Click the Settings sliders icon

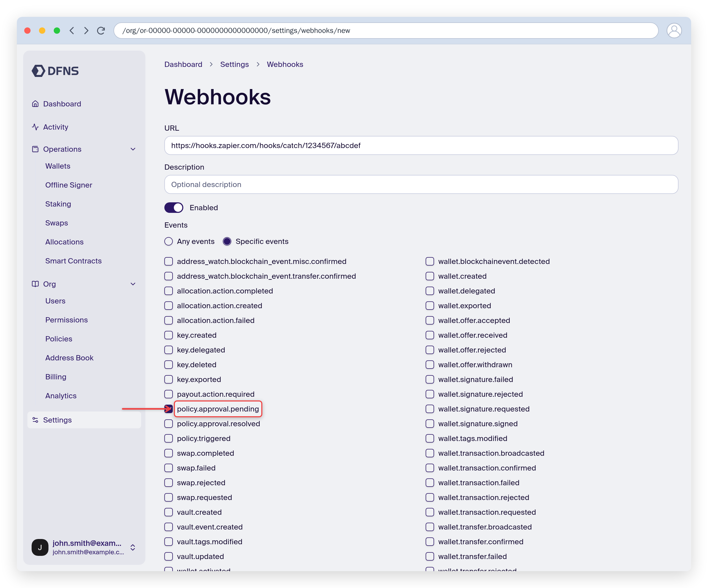(x=35, y=420)
